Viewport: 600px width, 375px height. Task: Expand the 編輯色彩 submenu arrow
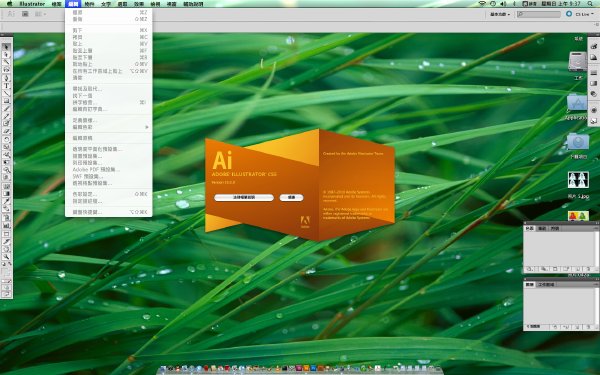pyautogui.click(x=147, y=127)
